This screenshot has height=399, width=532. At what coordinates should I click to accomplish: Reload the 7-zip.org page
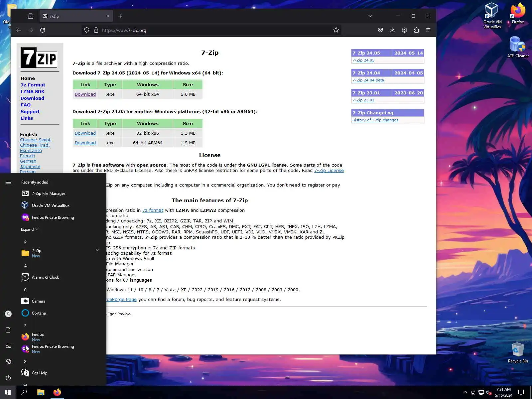[x=43, y=30]
